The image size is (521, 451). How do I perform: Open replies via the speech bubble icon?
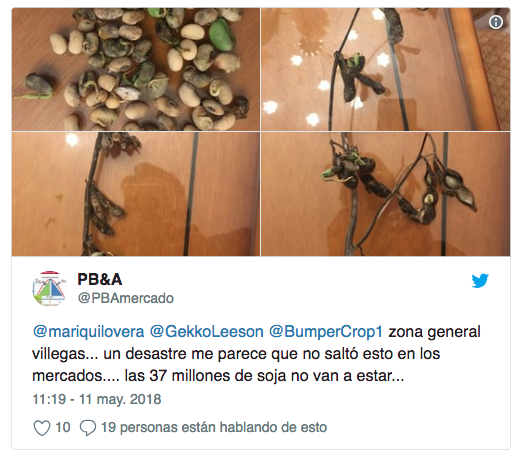(x=88, y=428)
